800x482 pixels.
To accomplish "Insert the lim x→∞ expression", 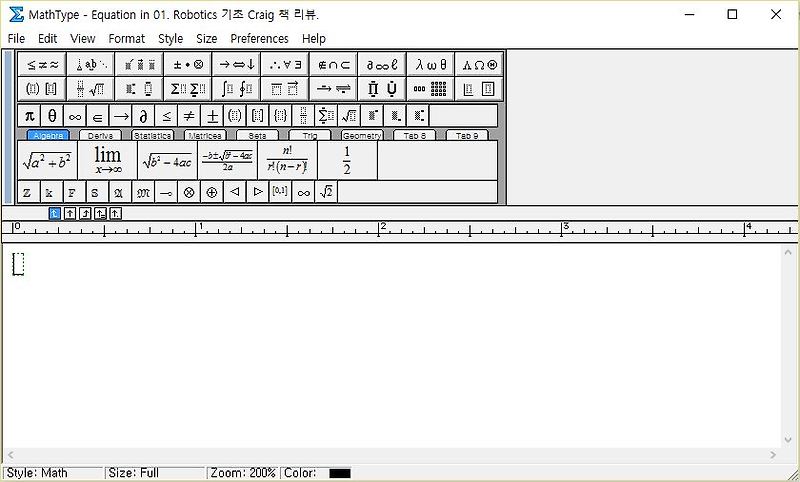I will pyautogui.click(x=108, y=161).
